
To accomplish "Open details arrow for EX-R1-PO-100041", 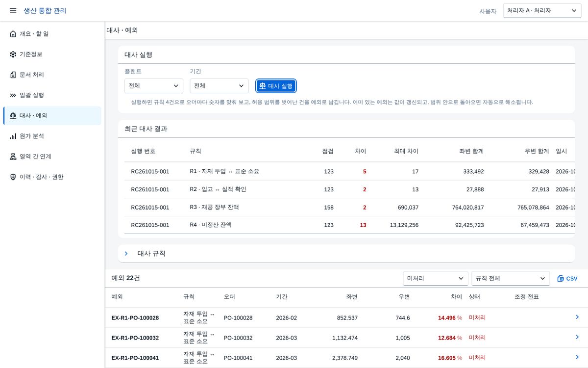I will [577, 357].
